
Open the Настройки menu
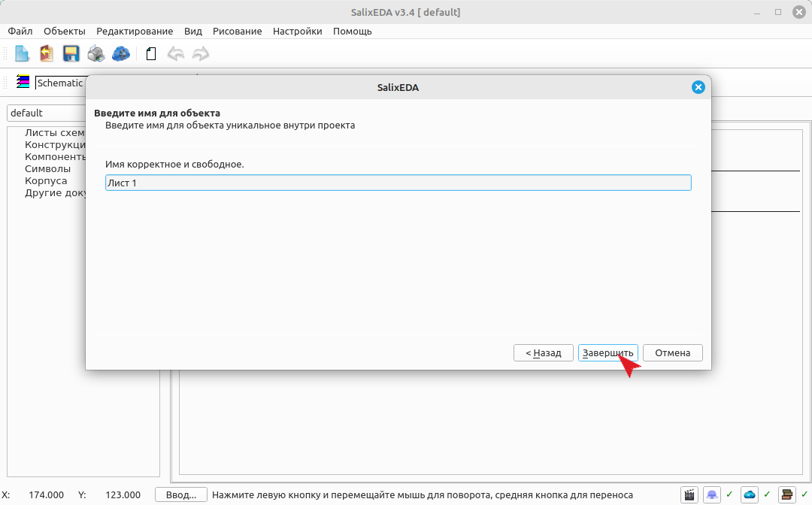(297, 31)
